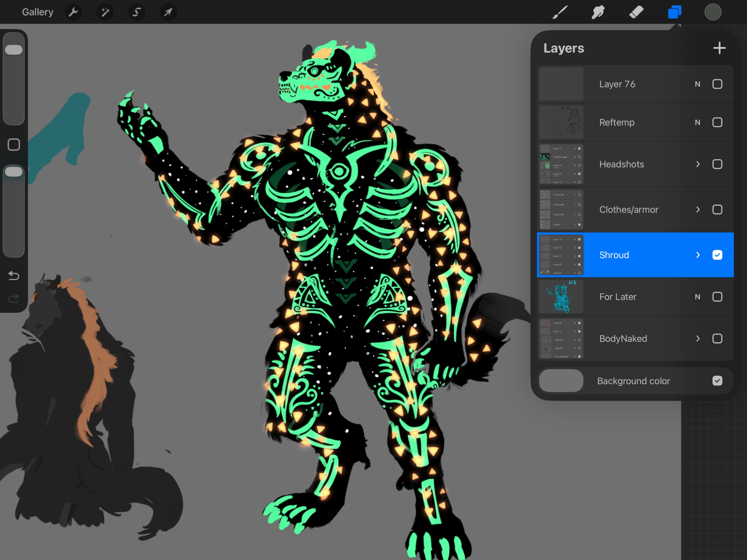Viewport: 747px width, 560px height.
Task: Activate the Transform arrow tool
Action: 168,12
